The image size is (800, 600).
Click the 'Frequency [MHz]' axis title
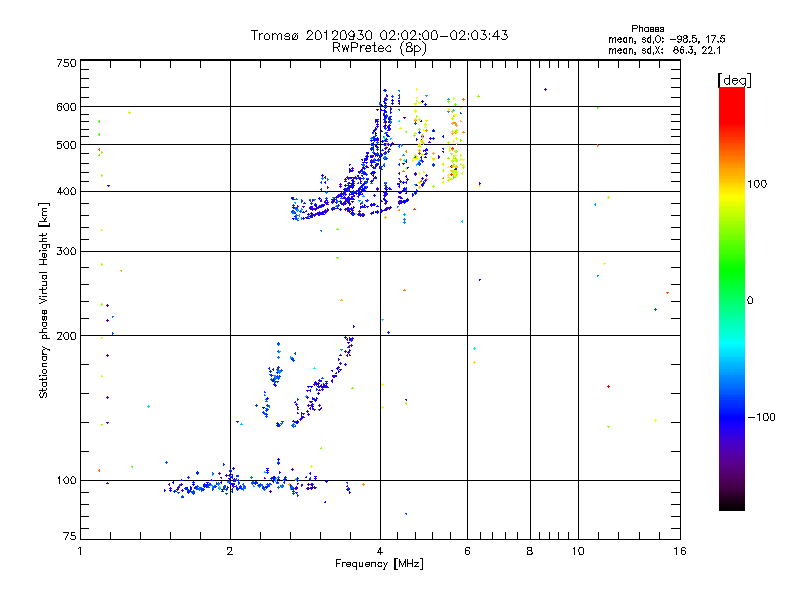click(379, 564)
